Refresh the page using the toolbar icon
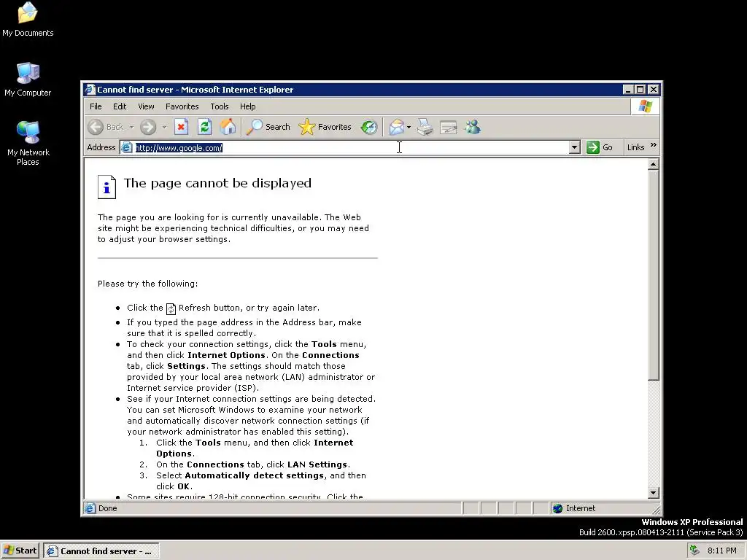The width and height of the screenshot is (747, 560). pos(204,127)
